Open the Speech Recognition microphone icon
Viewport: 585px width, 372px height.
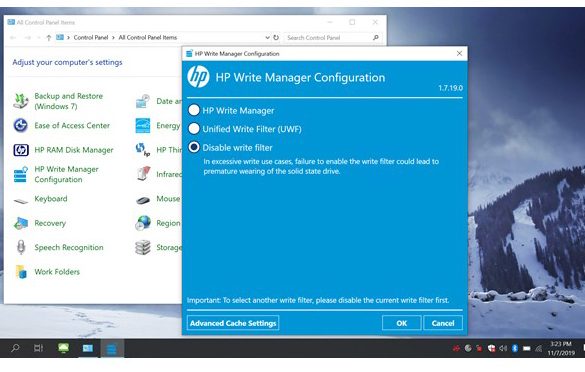tap(21, 247)
